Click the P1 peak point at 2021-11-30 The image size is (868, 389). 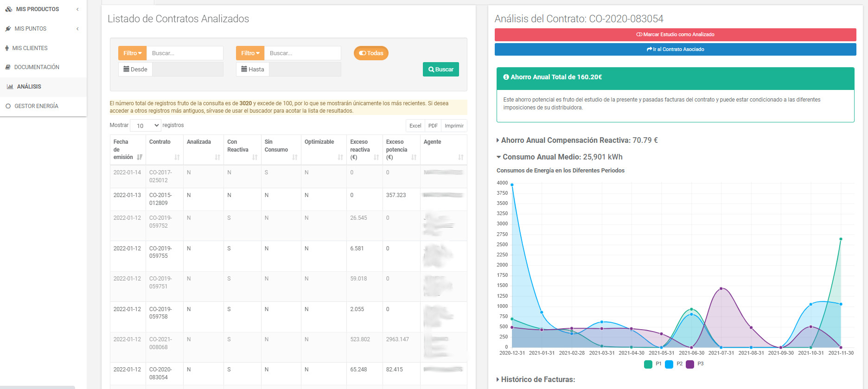841,239
